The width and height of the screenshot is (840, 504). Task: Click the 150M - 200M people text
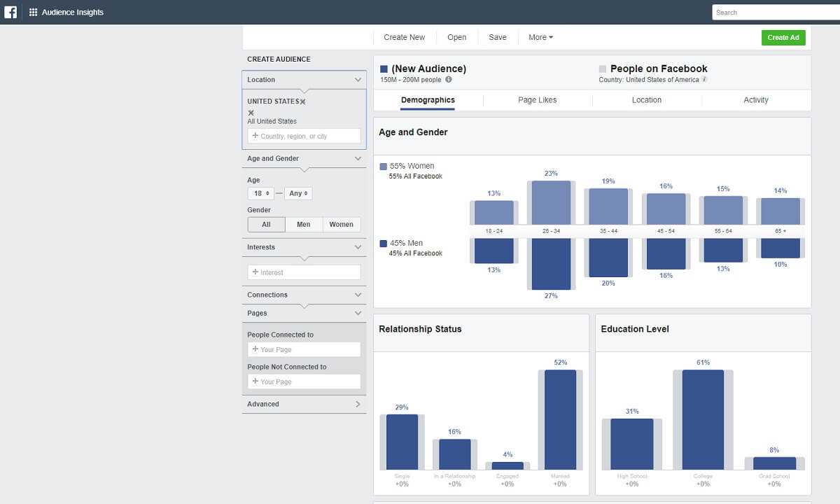pyautogui.click(x=411, y=80)
